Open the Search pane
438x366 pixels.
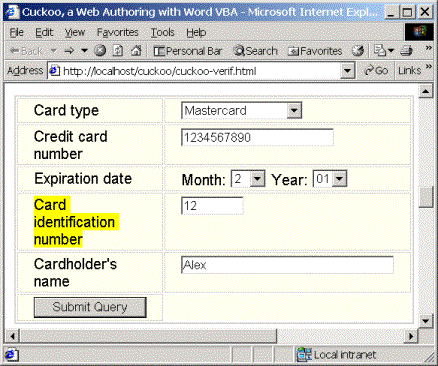pyautogui.click(x=255, y=51)
